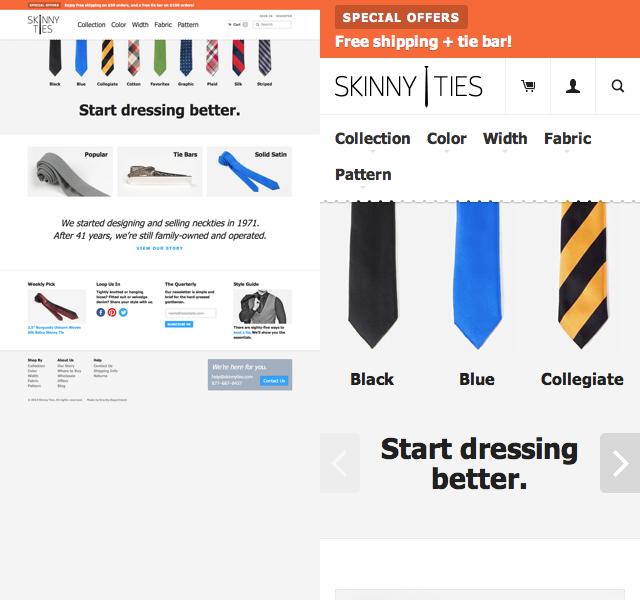Tap the magnifying glass search icon
The width and height of the screenshot is (640, 600).
pyautogui.click(x=618, y=86)
